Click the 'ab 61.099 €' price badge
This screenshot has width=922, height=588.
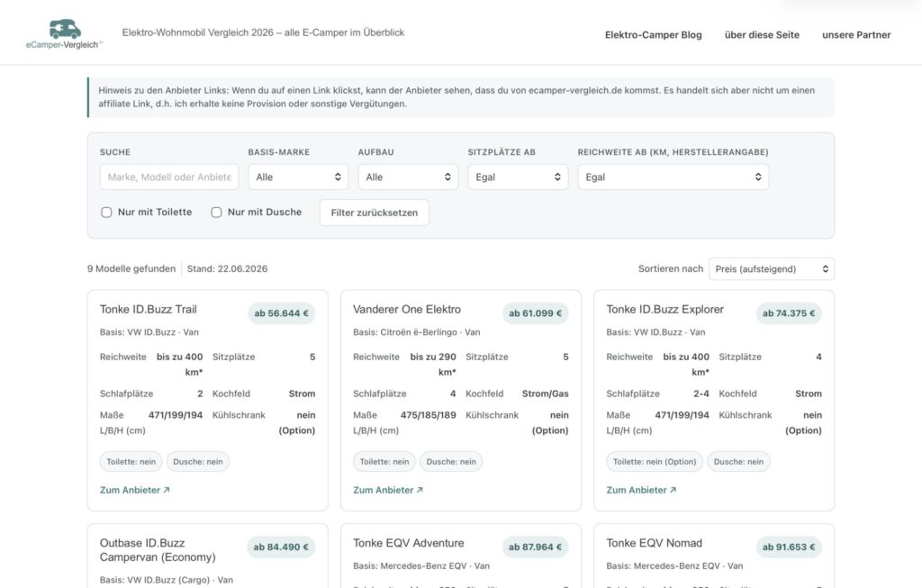tap(535, 313)
